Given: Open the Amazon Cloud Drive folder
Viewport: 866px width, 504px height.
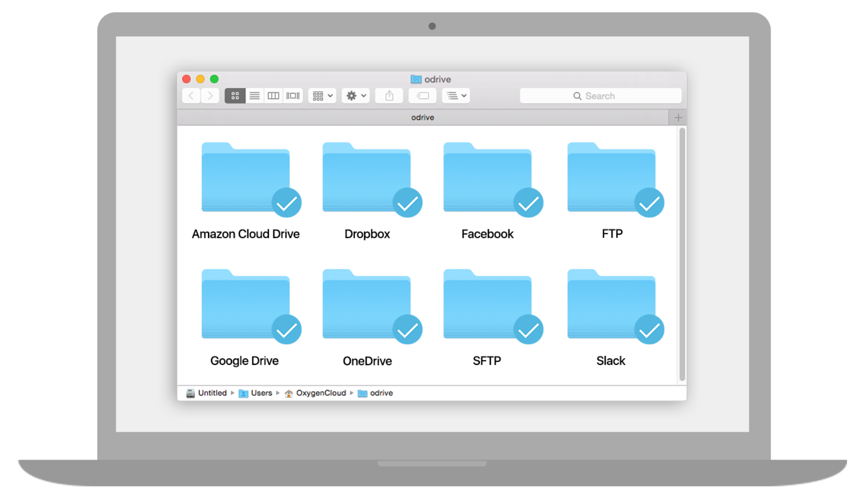Looking at the screenshot, I should tap(245, 179).
